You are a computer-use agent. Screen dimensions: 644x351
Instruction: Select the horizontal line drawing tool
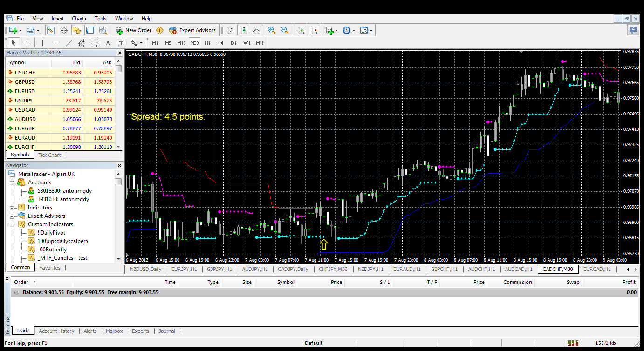[56, 43]
